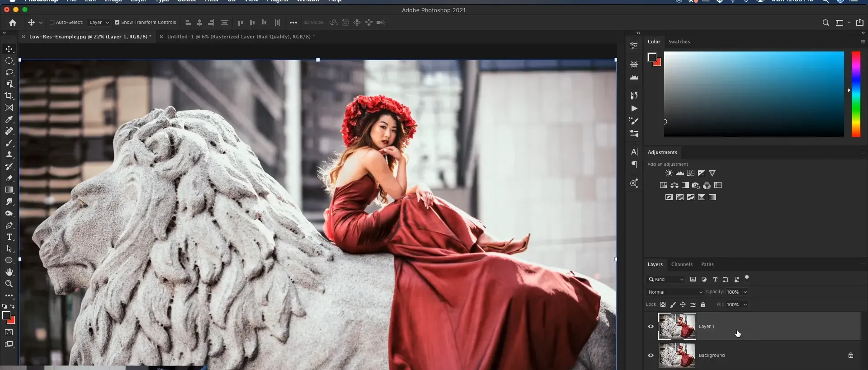Select the Move tool
This screenshot has height=370, width=868.
click(9, 49)
